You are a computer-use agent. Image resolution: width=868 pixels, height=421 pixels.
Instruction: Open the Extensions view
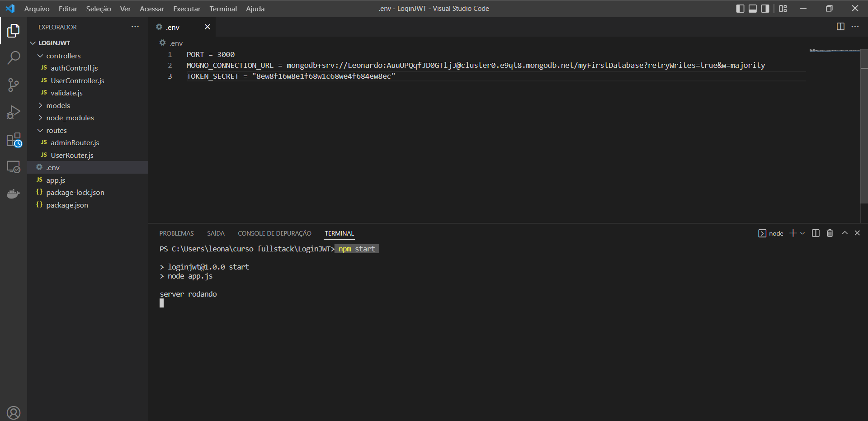(14, 139)
